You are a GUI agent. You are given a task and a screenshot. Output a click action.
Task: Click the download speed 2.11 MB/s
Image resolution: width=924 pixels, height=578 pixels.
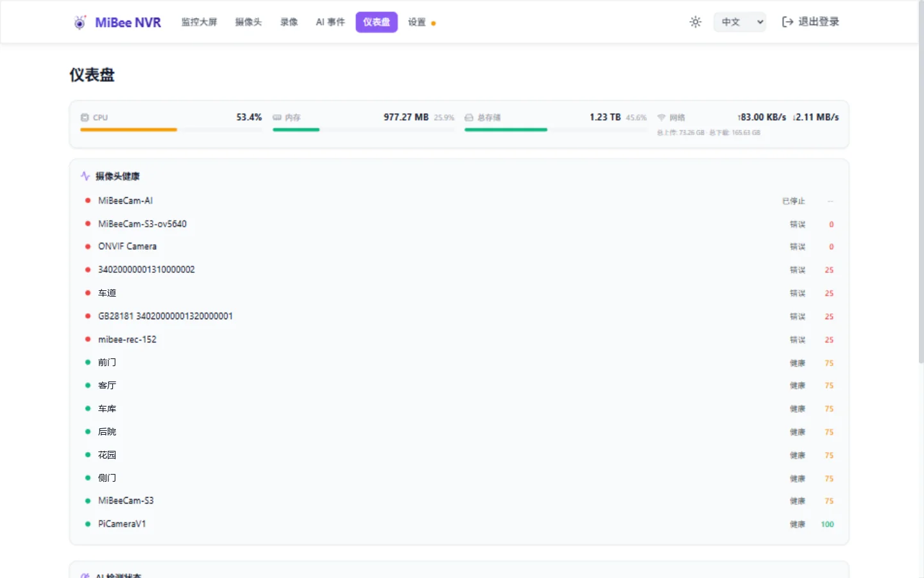pos(816,118)
